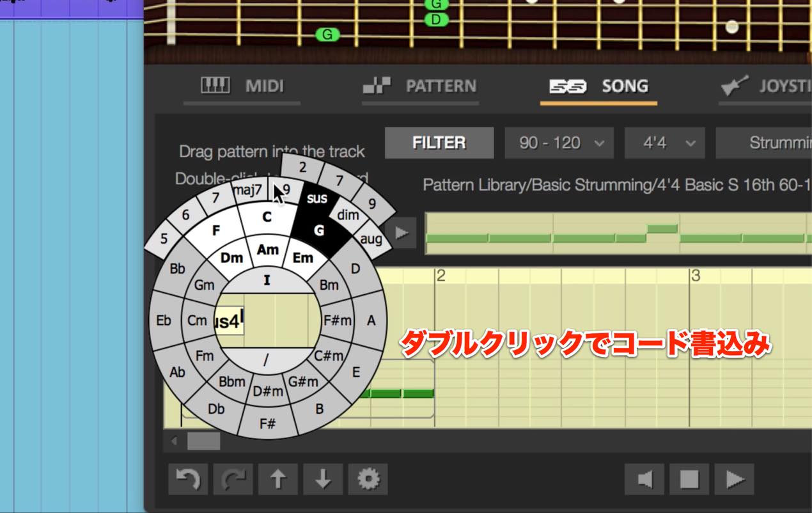The width and height of the screenshot is (812, 513).
Task: Pick the G#m chord segment
Action: pyautogui.click(x=303, y=381)
